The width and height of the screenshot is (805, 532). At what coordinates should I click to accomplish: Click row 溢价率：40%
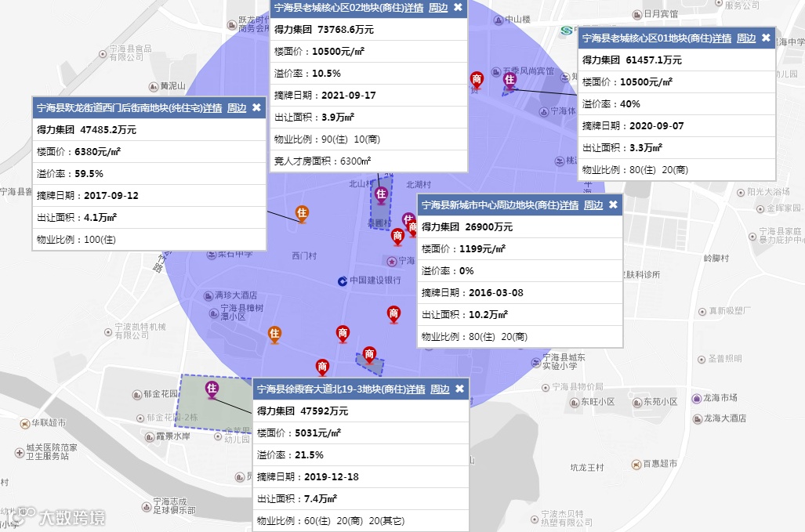[x=676, y=103]
